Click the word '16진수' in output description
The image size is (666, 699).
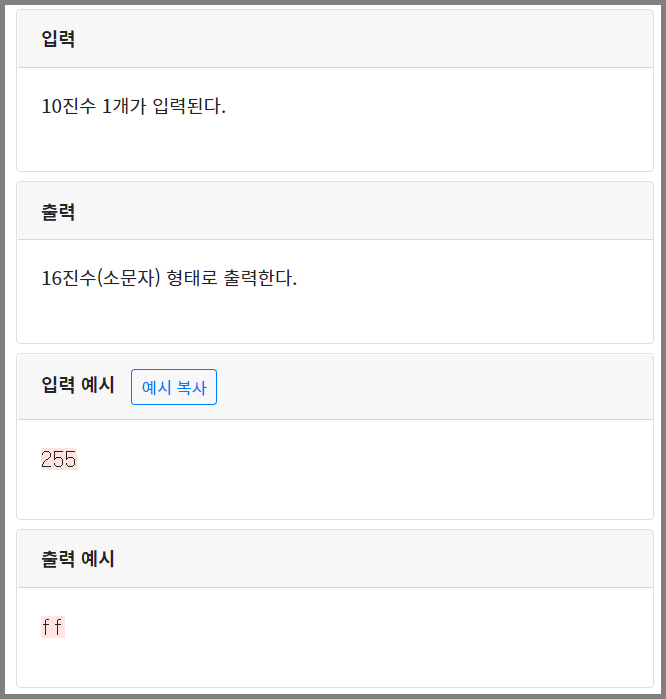pos(68,278)
